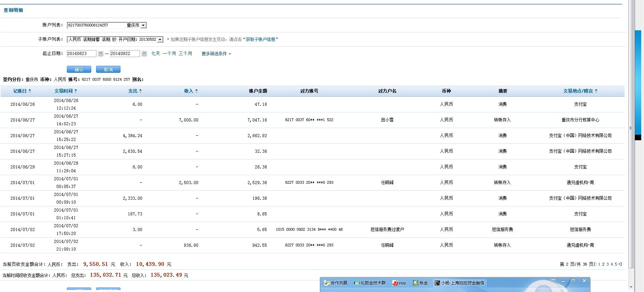Click the 确认 confirm button
Image resolution: width=644 pixels, height=292 pixels.
[79, 70]
